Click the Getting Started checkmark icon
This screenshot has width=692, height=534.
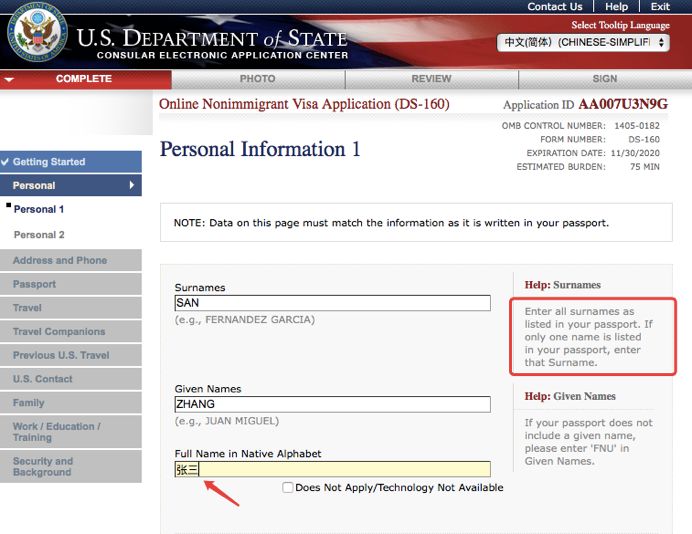click(5, 162)
